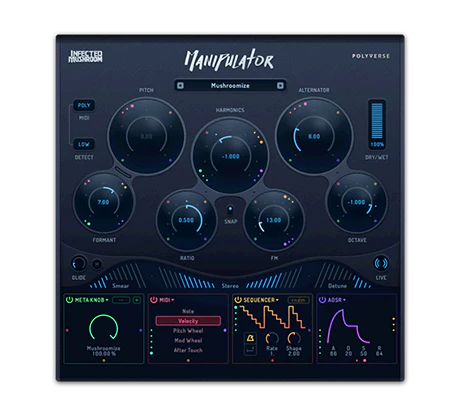Flip the SNAP switch

(230, 210)
